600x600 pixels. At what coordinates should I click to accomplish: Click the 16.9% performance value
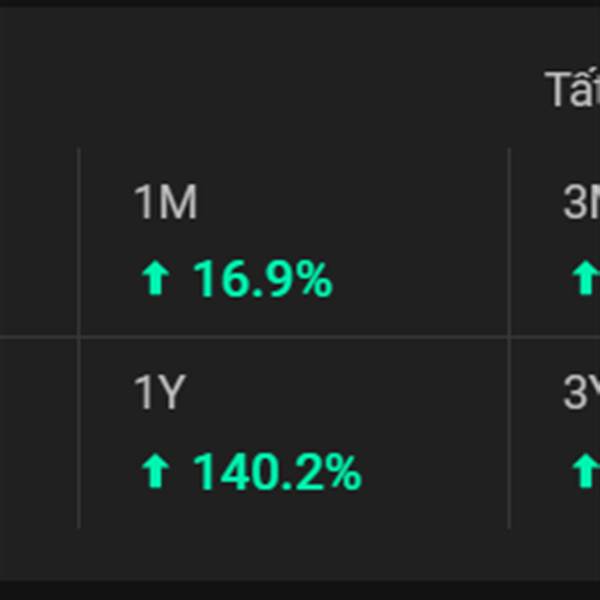click(x=262, y=281)
